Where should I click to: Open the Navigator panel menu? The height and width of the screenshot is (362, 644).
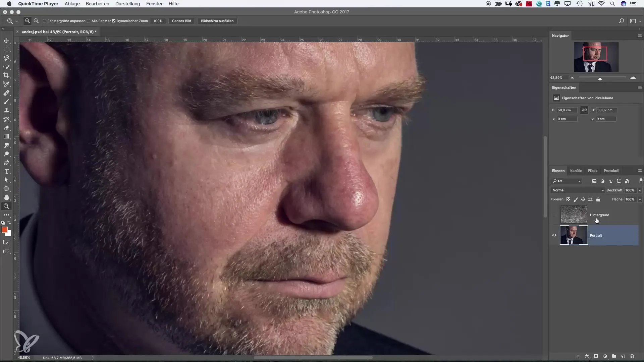[x=640, y=35]
